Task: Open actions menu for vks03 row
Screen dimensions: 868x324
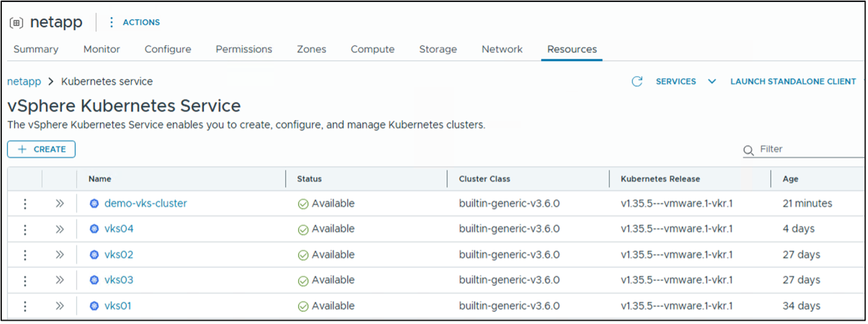Action: pyautogui.click(x=25, y=281)
